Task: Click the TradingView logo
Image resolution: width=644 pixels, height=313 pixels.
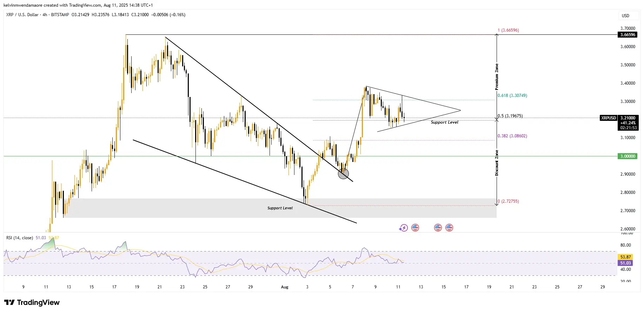Action: pos(32,302)
